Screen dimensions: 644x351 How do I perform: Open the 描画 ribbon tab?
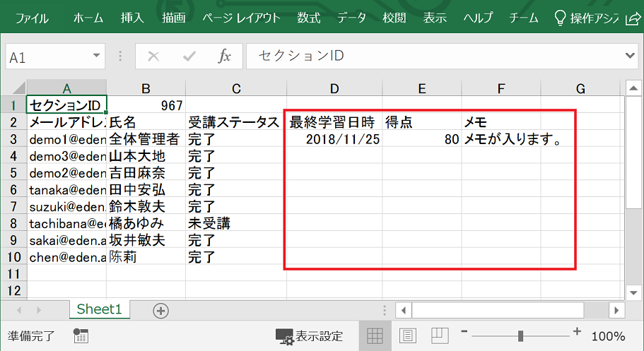173,18
